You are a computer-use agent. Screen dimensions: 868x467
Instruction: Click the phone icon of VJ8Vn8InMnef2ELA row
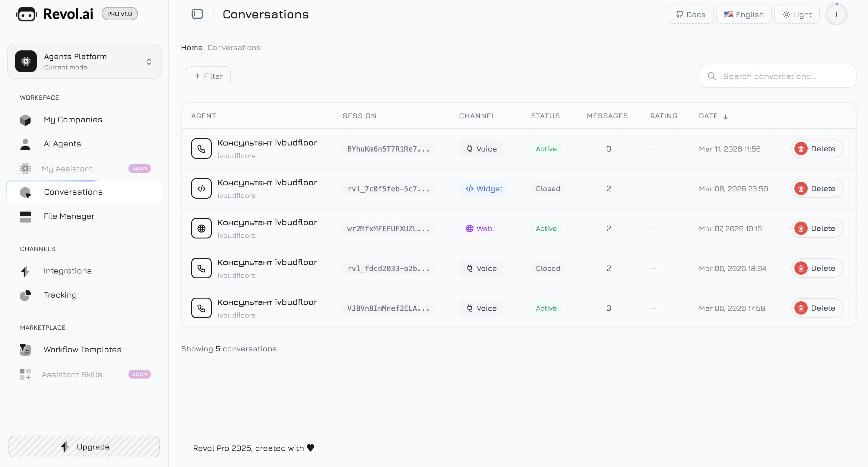[x=201, y=308]
